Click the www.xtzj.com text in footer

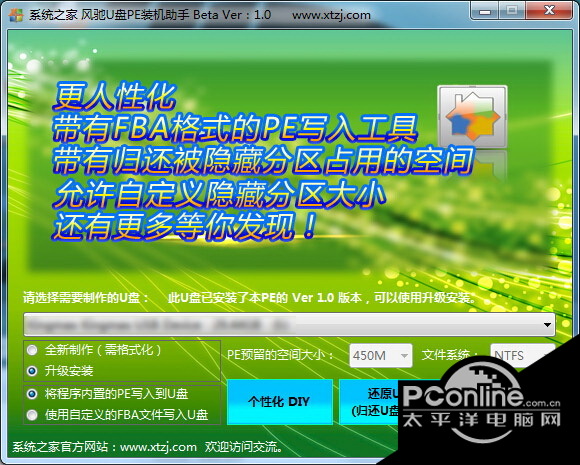point(158,447)
